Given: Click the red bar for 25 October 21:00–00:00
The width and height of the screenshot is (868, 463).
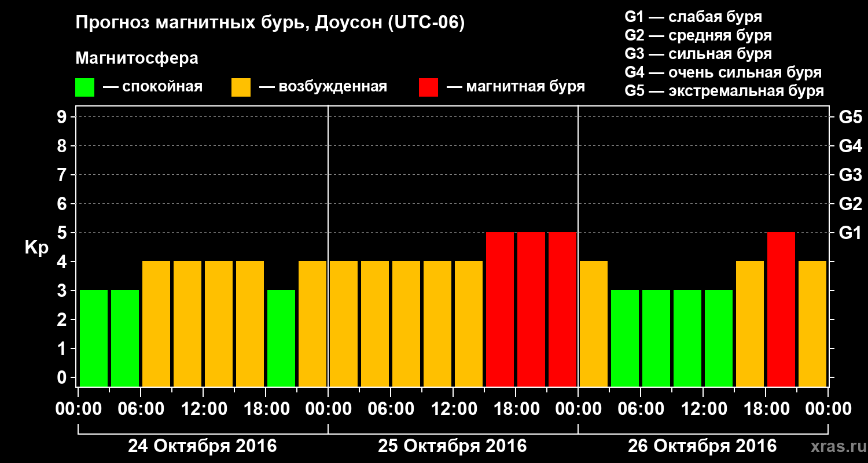Looking at the screenshot, I should click(562, 309).
